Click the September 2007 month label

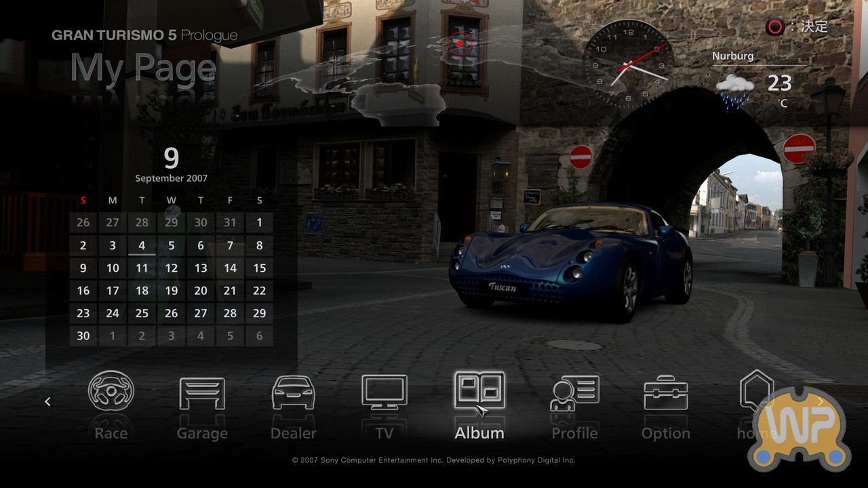point(171,178)
